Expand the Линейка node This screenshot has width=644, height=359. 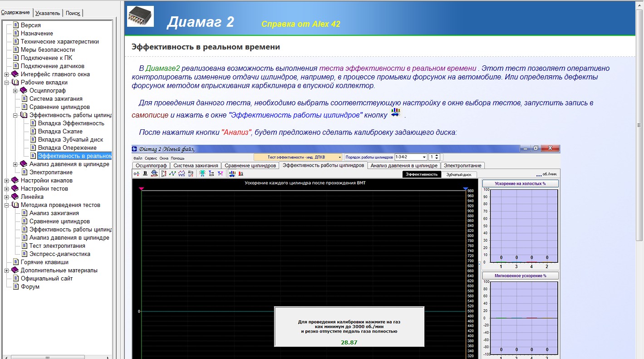point(7,197)
